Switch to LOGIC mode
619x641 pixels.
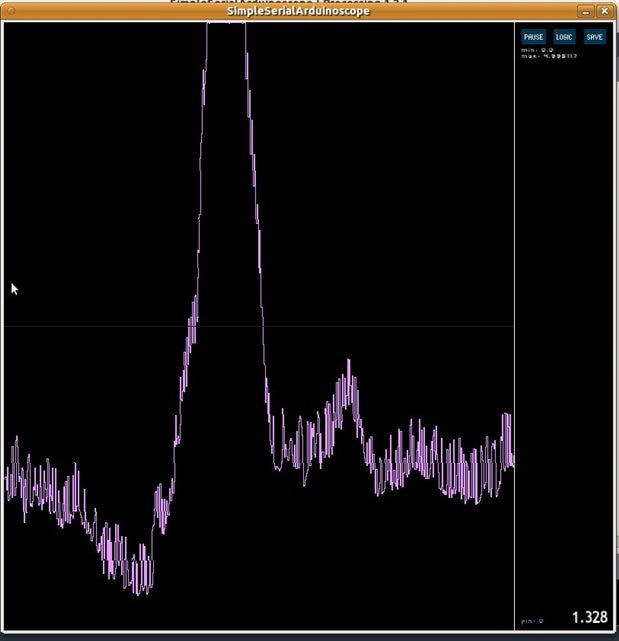click(x=564, y=37)
